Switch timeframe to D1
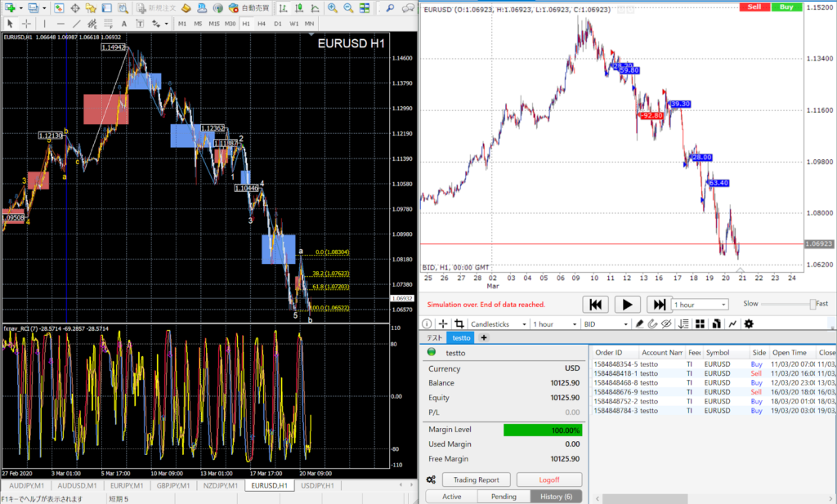 tap(278, 24)
